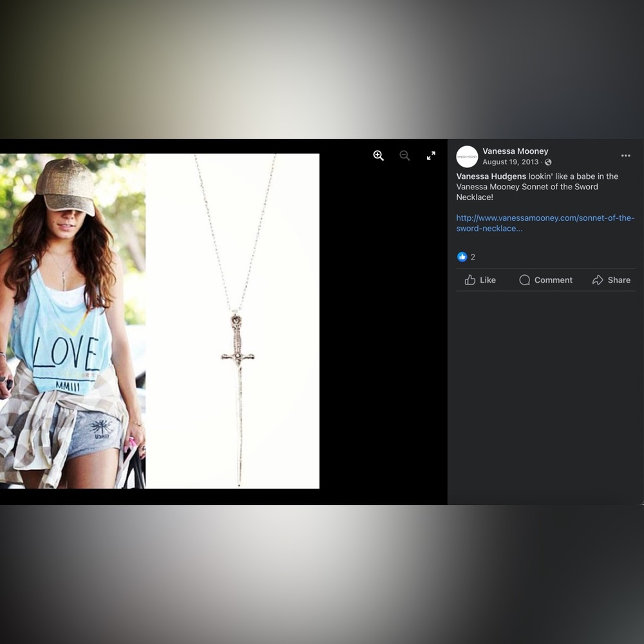This screenshot has height=644, width=644.
Task: Open the Vanessa Mooney page name link
Action: [515, 151]
